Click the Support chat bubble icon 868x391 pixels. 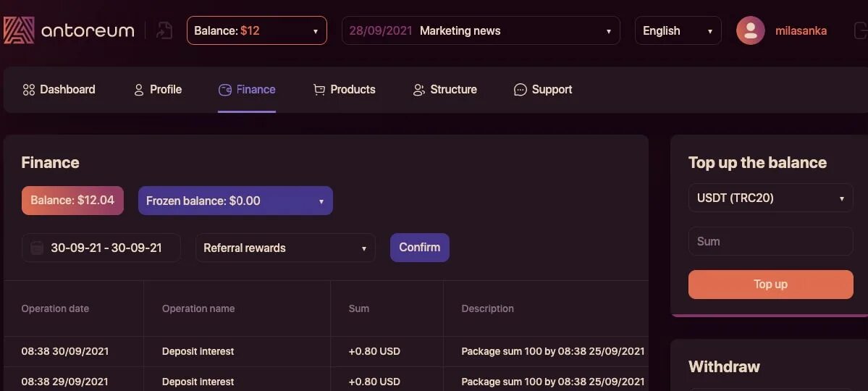click(x=520, y=90)
